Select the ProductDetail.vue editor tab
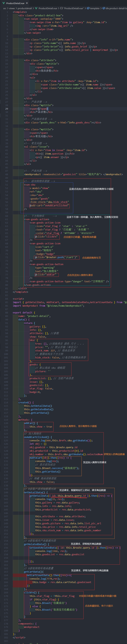The width and height of the screenshot is (127, 644). 15,3
